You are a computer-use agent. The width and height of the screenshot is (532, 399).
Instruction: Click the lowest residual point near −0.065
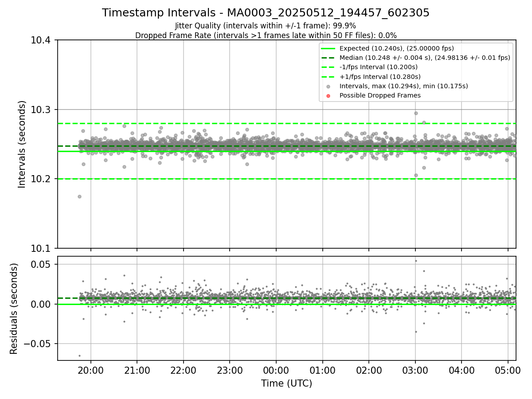point(79,356)
